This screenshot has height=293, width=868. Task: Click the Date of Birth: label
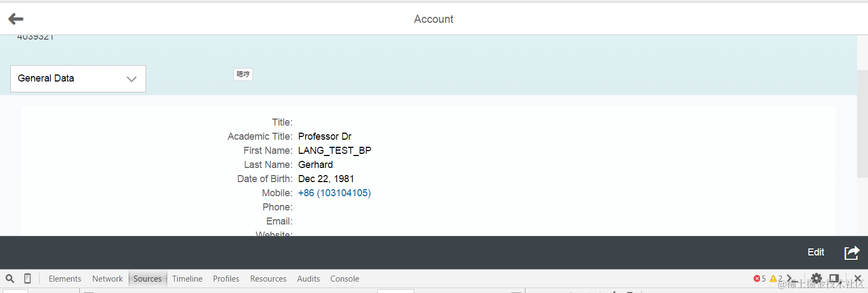(265, 179)
